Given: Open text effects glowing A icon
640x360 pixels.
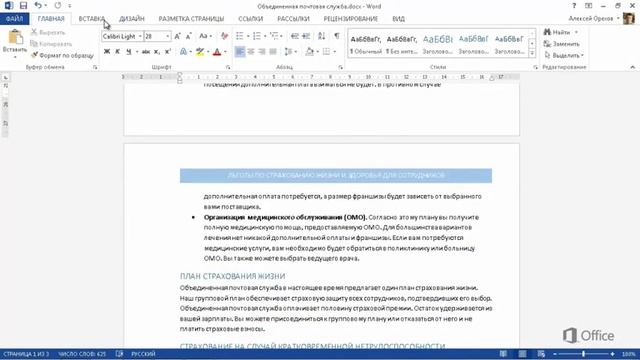Looking at the screenshot, I should tap(183, 52).
